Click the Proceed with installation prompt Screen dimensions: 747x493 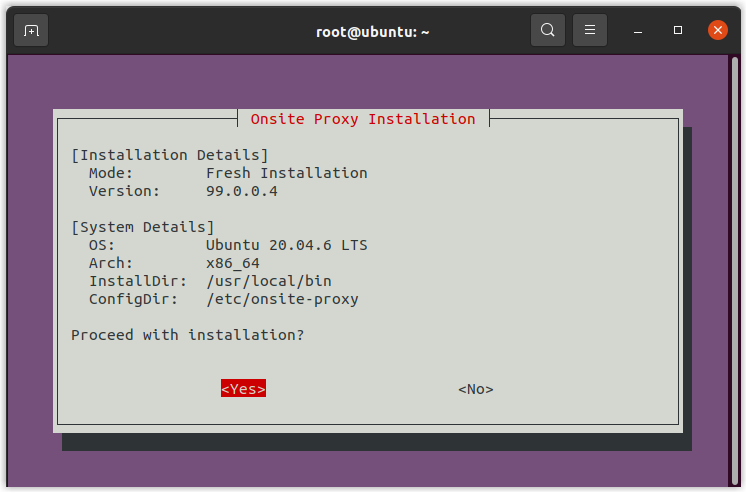pyautogui.click(x=188, y=335)
